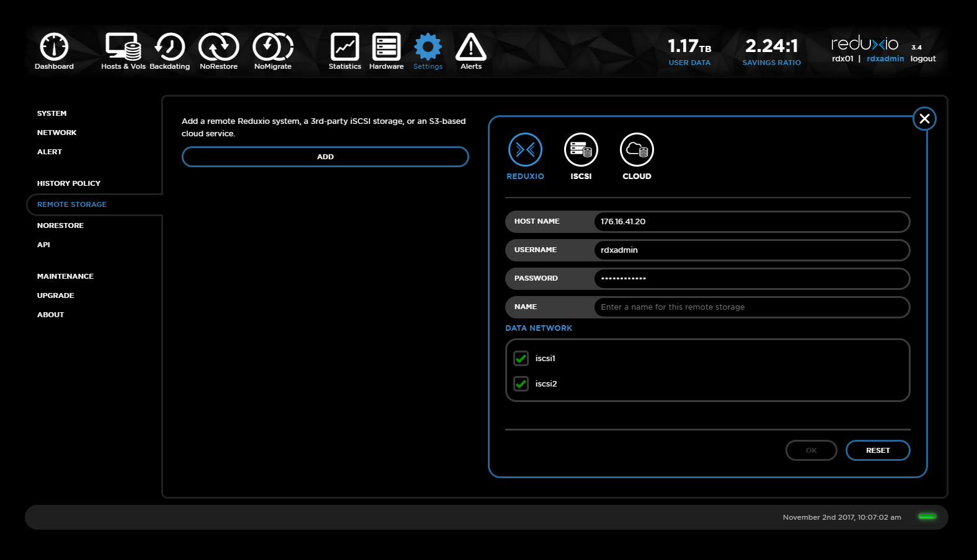
Task: Click the green status indicator
Action: (x=927, y=516)
